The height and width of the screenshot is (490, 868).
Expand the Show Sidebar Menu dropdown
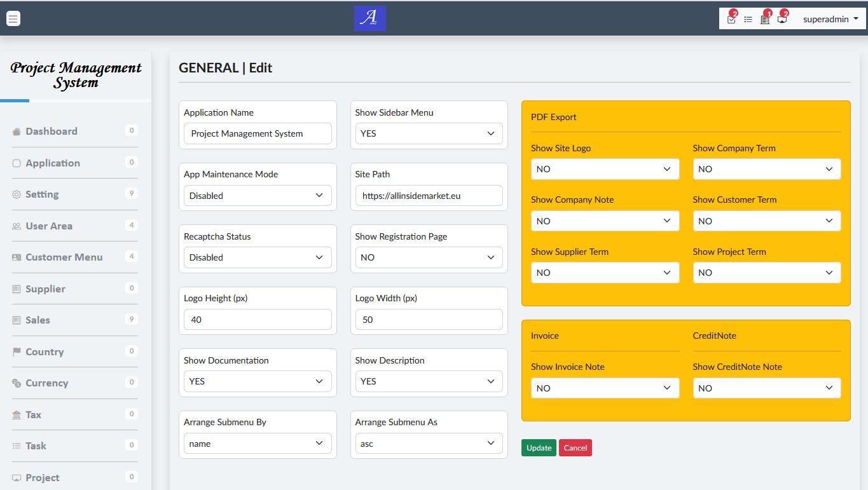pyautogui.click(x=429, y=133)
